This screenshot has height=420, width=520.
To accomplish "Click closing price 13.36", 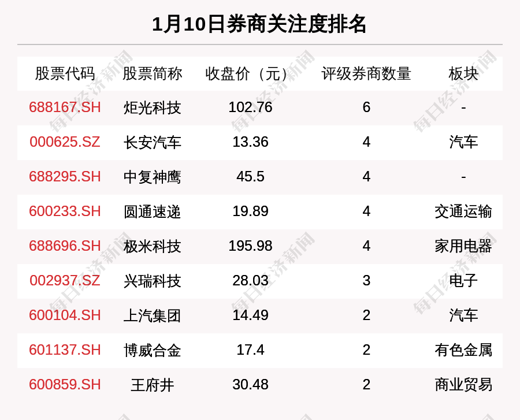I will click(x=250, y=142).
